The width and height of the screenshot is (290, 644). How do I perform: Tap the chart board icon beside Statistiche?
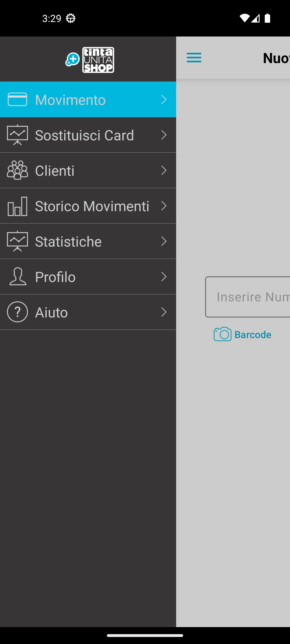(17, 241)
